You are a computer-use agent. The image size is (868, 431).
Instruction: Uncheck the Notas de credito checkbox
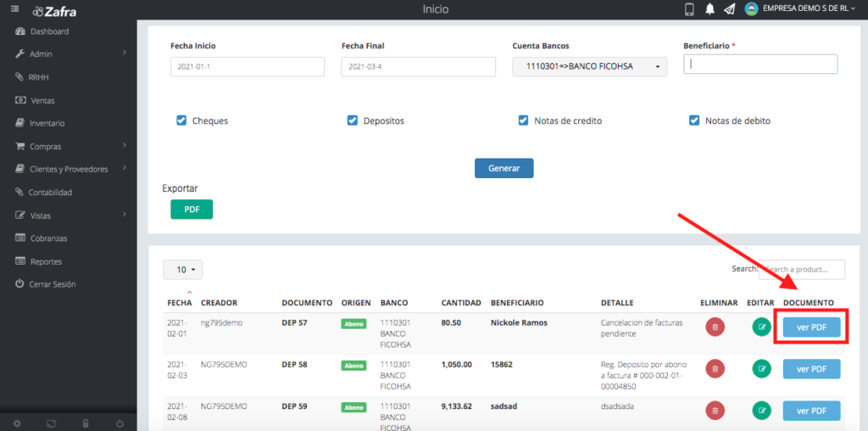pyautogui.click(x=523, y=120)
